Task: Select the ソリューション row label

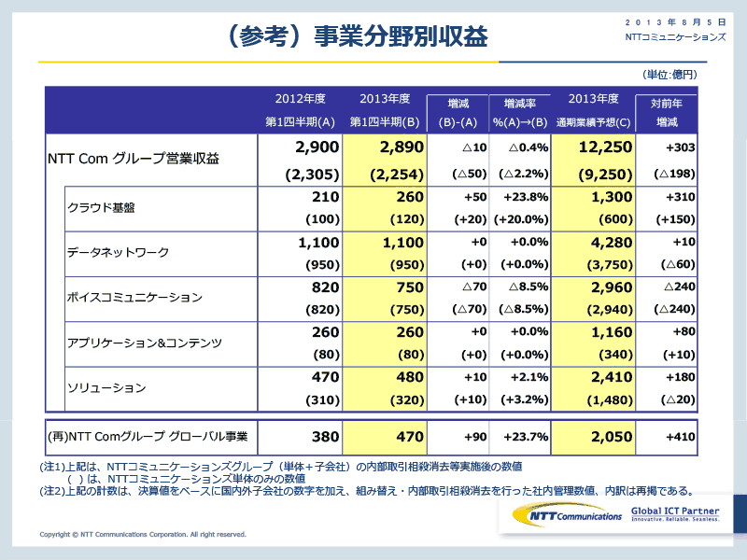Action: click(106, 387)
